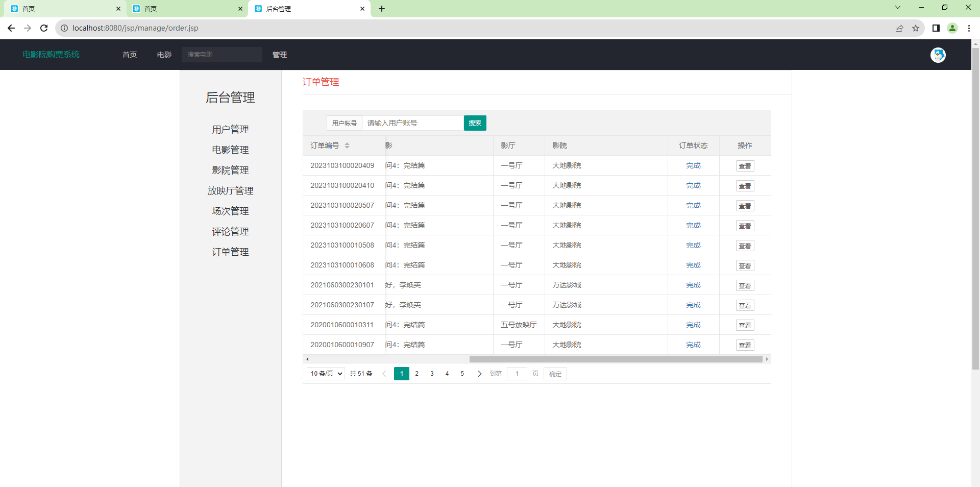Click the browser address bar URL
This screenshot has width=980, height=487.
tap(135, 28)
